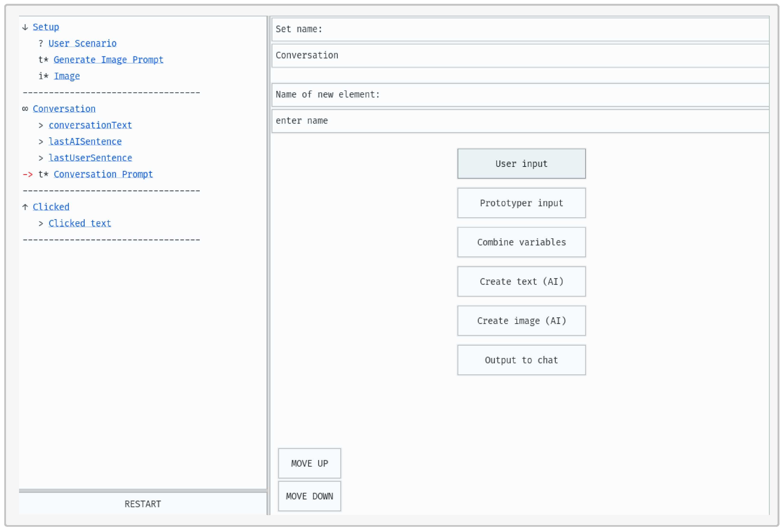Select the conversationText variable

pos(90,125)
